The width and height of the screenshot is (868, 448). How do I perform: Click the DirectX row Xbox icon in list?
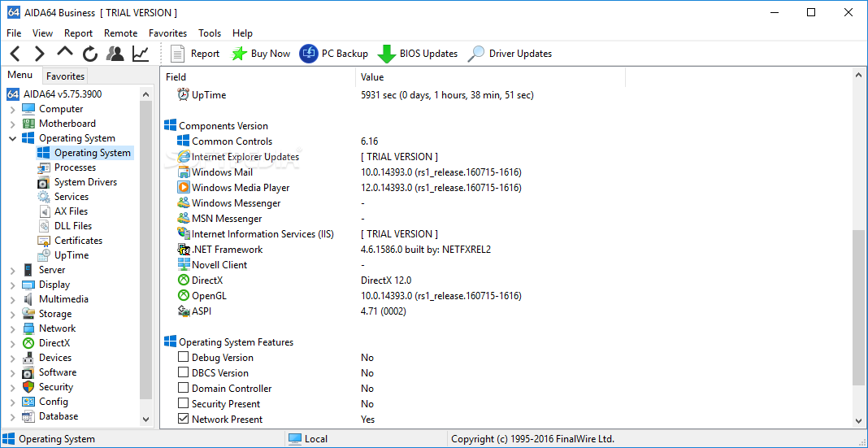183,281
